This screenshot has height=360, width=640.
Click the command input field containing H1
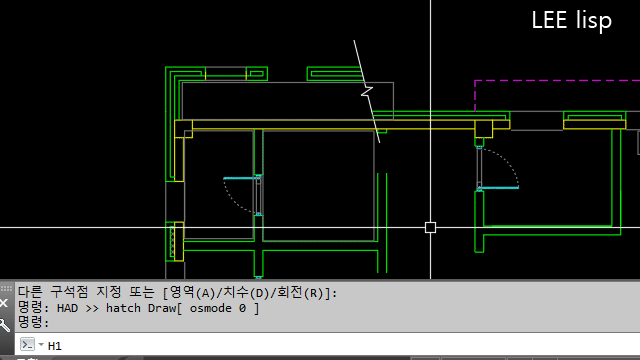pyautogui.click(x=327, y=345)
